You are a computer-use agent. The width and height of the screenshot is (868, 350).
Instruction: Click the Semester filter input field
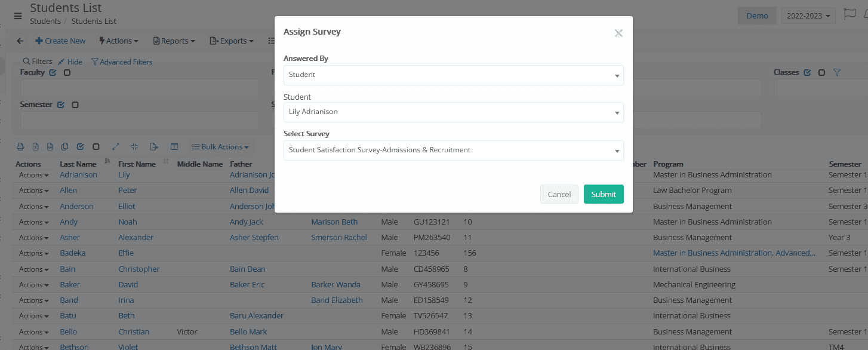140,120
